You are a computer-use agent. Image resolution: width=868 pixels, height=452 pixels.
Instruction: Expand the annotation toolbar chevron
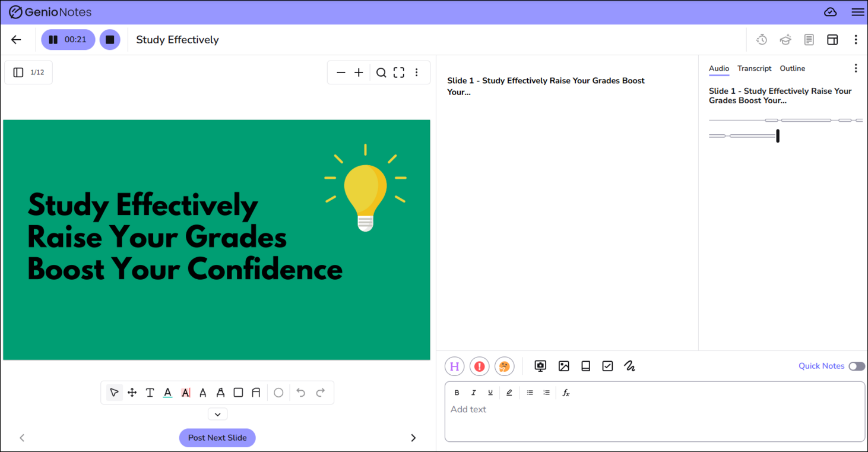[217, 415]
